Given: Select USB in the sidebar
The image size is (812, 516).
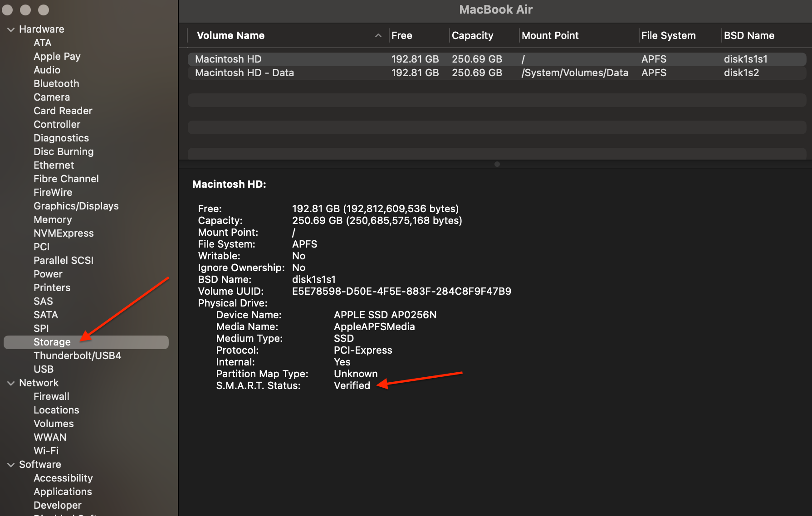Looking at the screenshot, I should (x=44, y=369).
